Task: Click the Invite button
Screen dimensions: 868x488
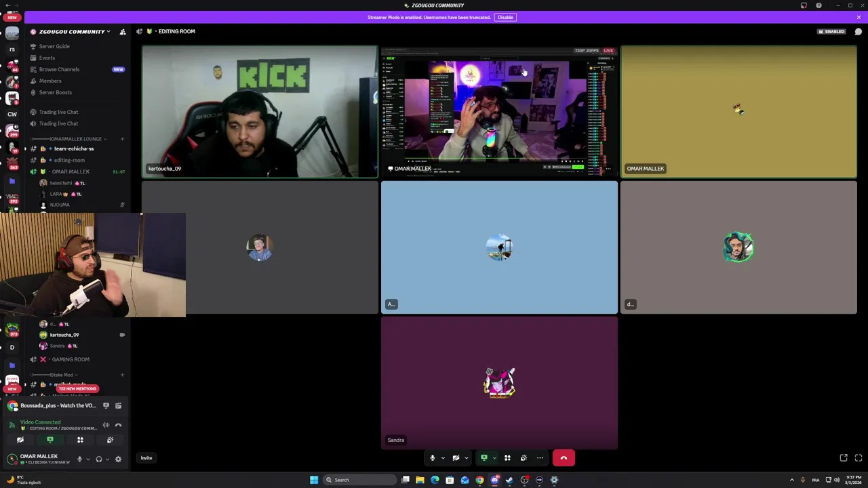Action: [x=146, y=458]
